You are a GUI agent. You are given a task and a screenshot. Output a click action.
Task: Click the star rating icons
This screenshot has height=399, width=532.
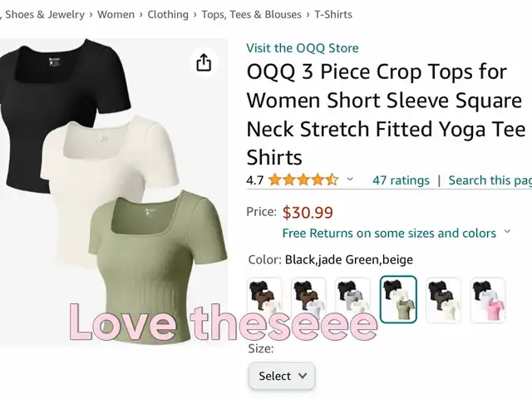[303, 180]
